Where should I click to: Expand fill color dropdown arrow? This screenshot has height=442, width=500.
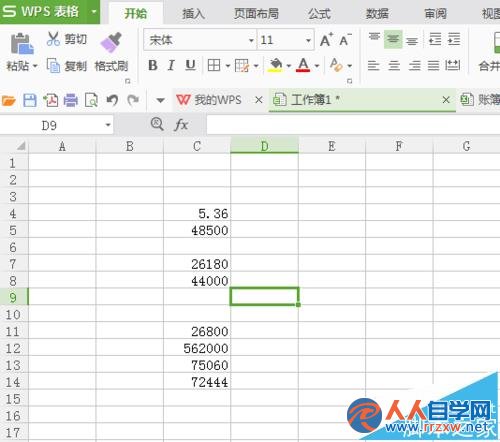(x=289, y=66)
